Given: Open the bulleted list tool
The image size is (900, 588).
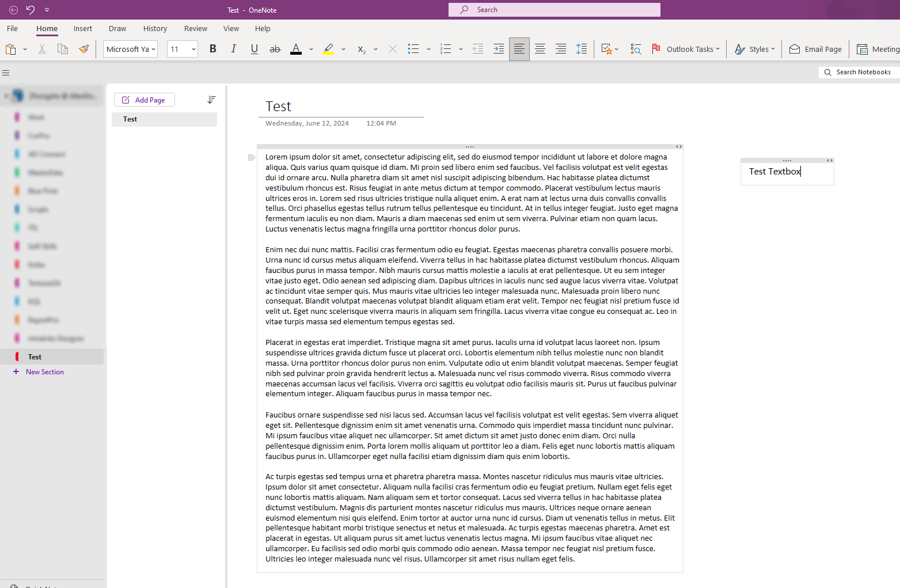Looking at the screenshot, I should 413,49.
